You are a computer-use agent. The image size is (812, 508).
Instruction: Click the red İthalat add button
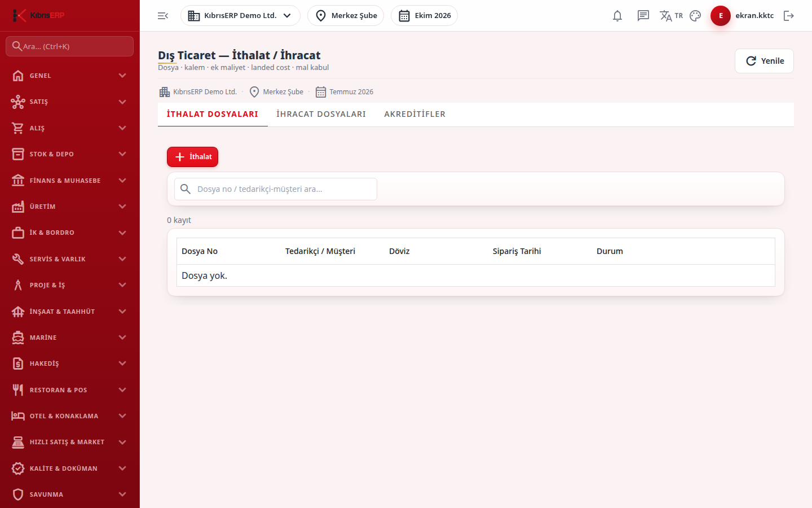(192, 157)
